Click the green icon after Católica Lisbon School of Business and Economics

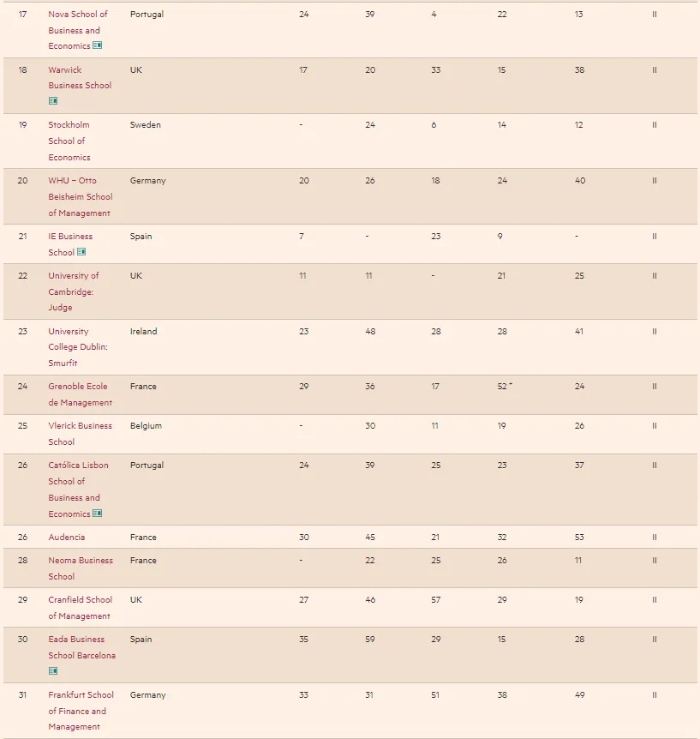tap(98, 514)
